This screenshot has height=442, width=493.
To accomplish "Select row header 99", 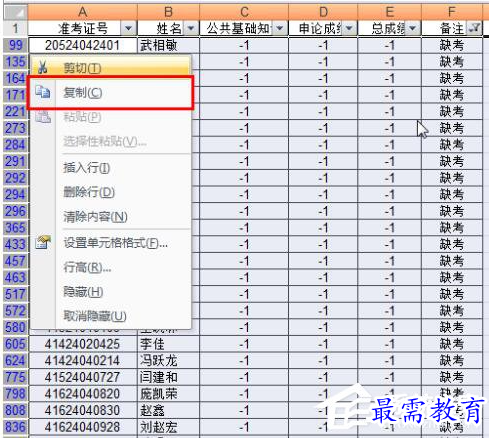I will 15,45.
